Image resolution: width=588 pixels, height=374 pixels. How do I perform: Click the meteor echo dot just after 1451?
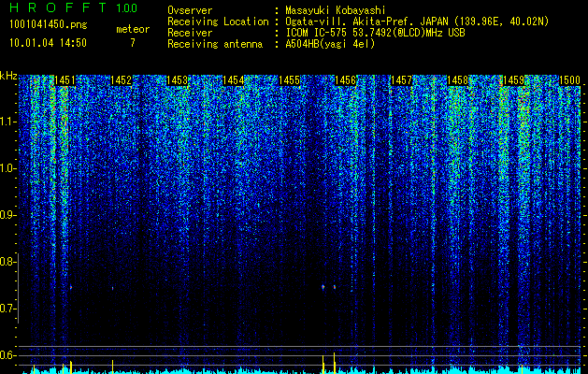click(x=70, y=287)
